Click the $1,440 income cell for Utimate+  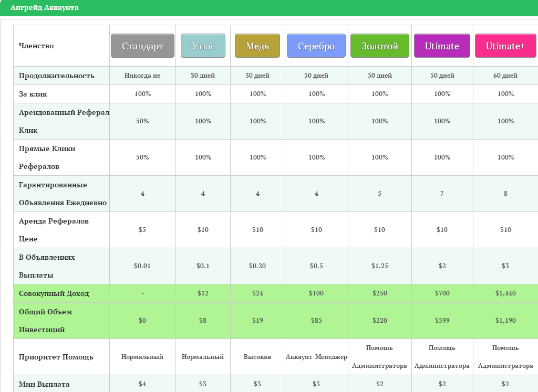tap(505, 293)
